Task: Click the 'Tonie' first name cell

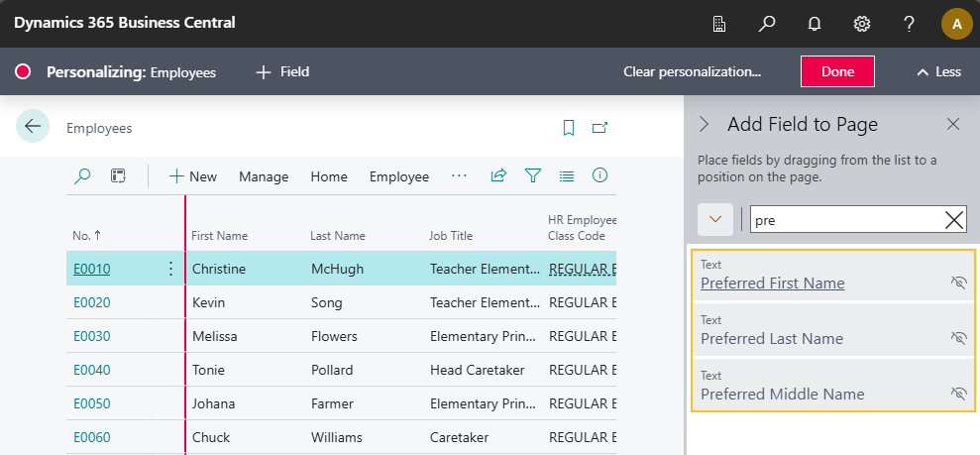Action: click(x=208, y=370)
